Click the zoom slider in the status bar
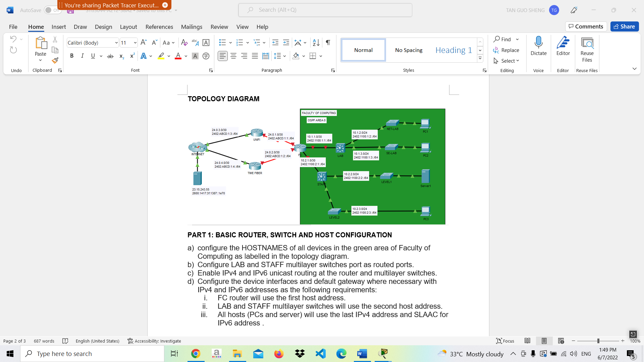The image size is (644, 362). tap(598, 341)
